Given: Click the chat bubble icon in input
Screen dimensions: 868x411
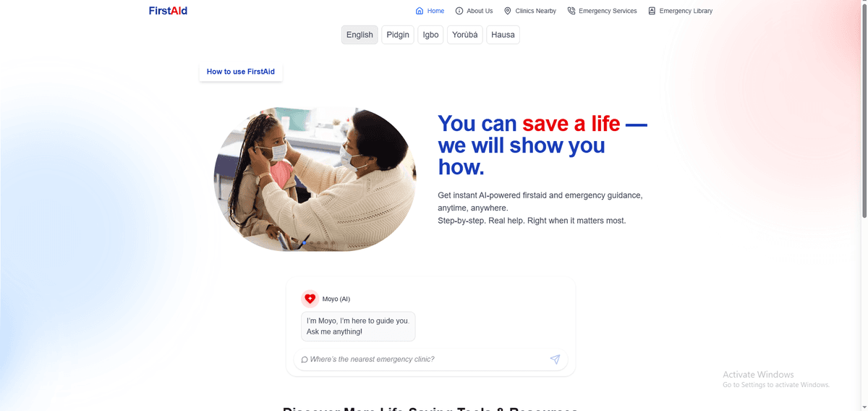Looking at the screenshot, I should [305, 360].
